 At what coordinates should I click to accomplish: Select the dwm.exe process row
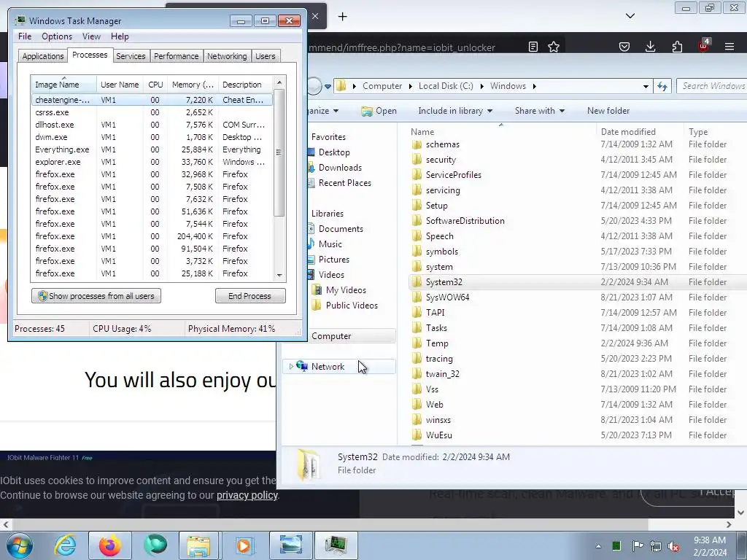pyautogui.click(x=152, y=137)
